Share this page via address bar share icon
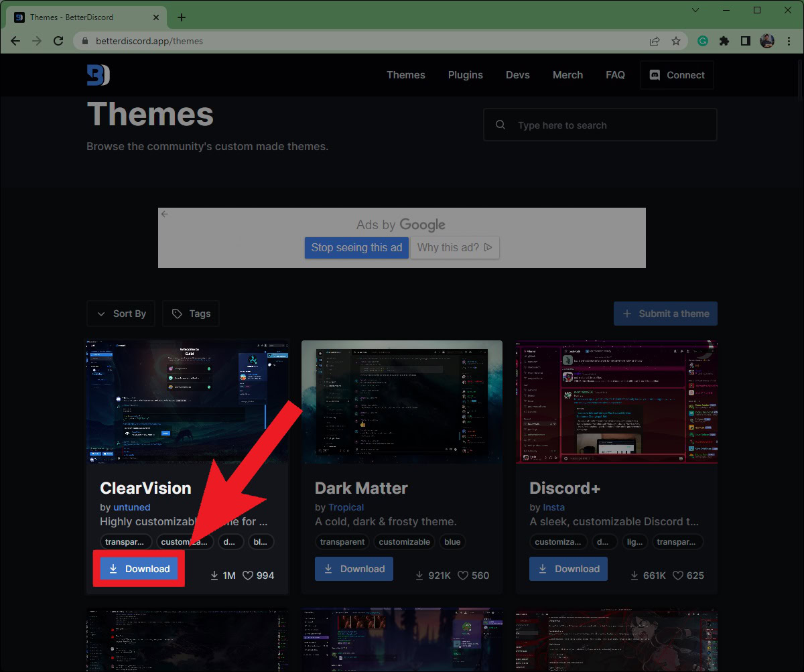Screen dimensions: 804x672 click(655, 41)
